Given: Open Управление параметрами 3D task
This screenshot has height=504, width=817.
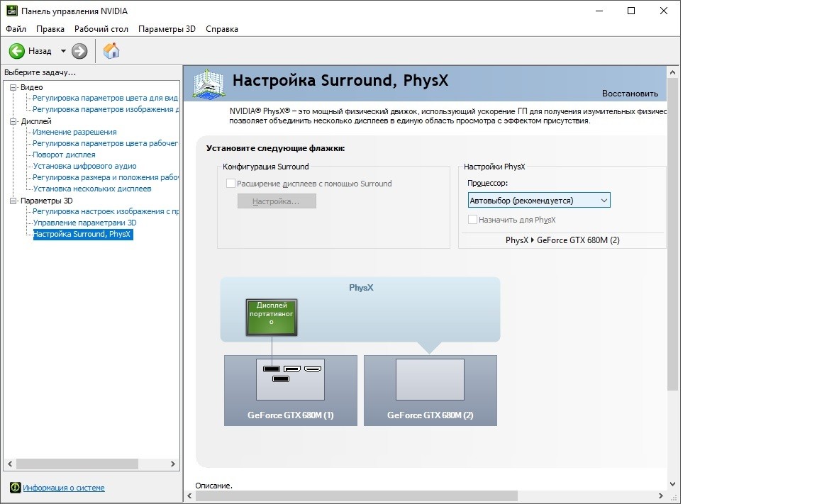Looking at the screenshot, I should (x=84, y=223).
